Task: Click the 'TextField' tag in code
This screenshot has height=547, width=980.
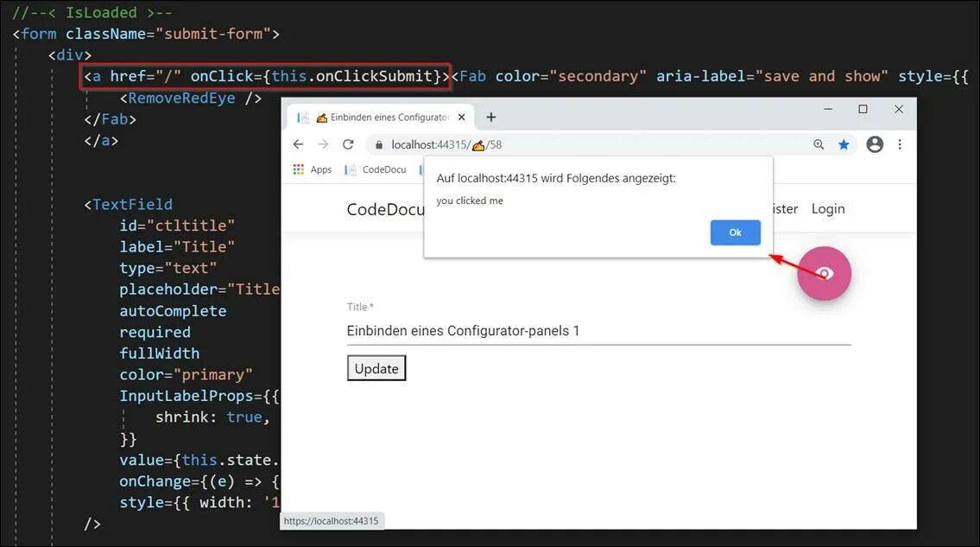Action: point(132,204)
